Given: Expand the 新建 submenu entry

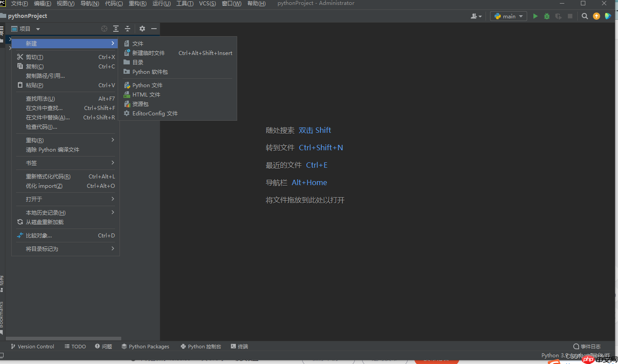Looking at the screenshot, I should point(65,43).
